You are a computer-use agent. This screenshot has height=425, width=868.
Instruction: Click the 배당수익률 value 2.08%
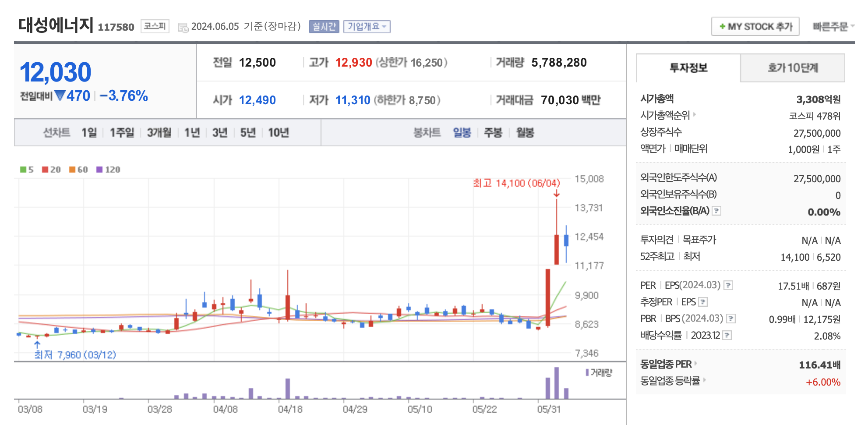(x=827, y=336)
